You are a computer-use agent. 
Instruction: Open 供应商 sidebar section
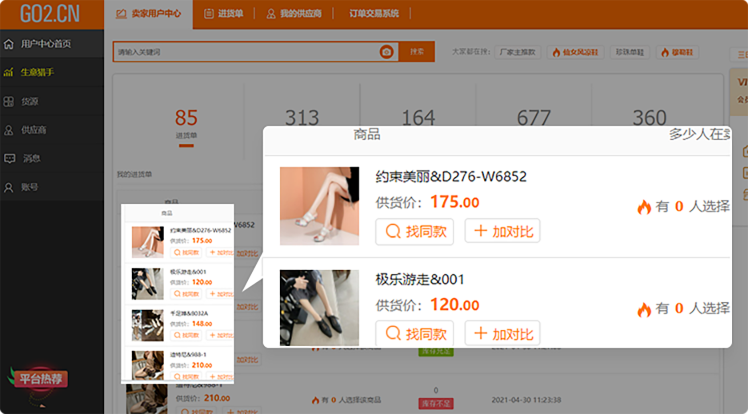[x=33, y=130]
